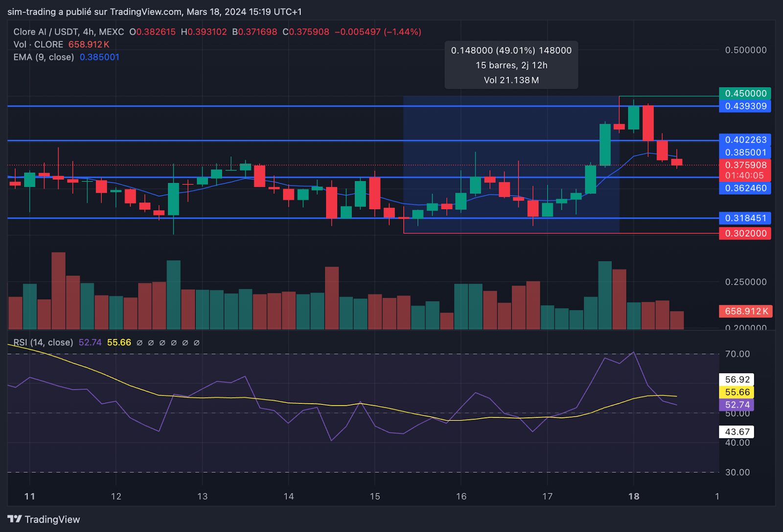Click the TradingView logo at the bottom
Screen dimensions: 783x532
[44, 519]
